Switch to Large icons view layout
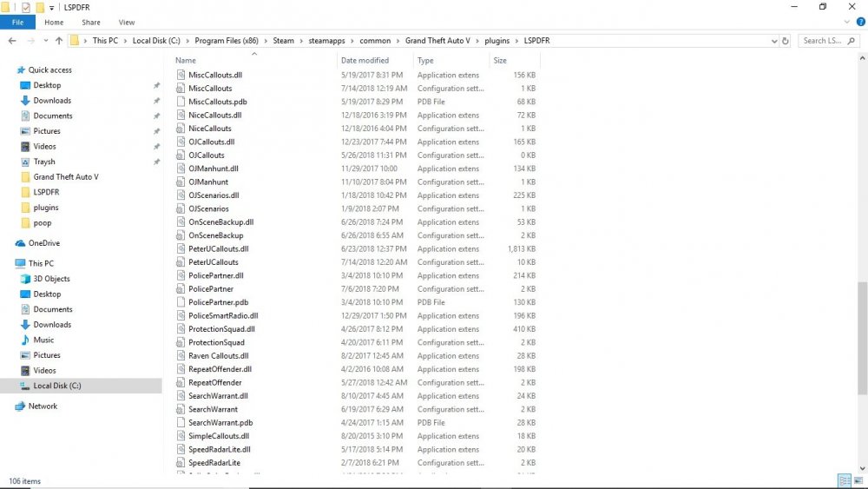This screenshot has height=489, width=868. [858, 480]
